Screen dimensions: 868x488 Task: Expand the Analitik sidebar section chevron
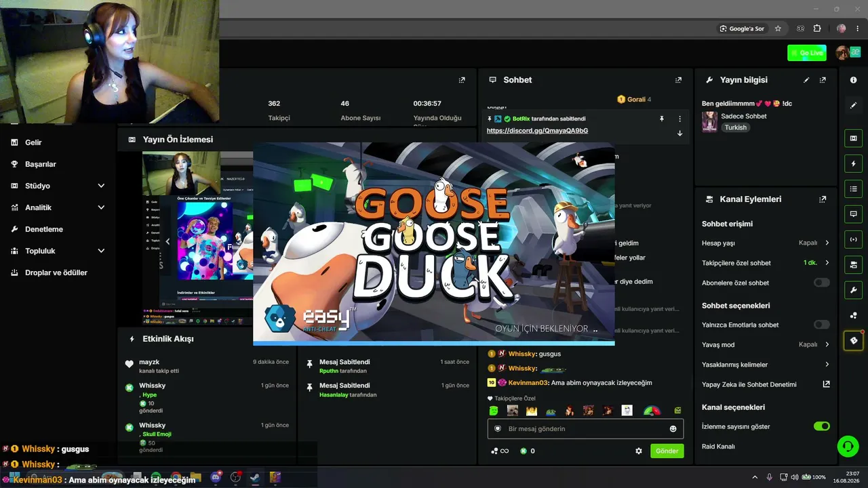[101, 207]
